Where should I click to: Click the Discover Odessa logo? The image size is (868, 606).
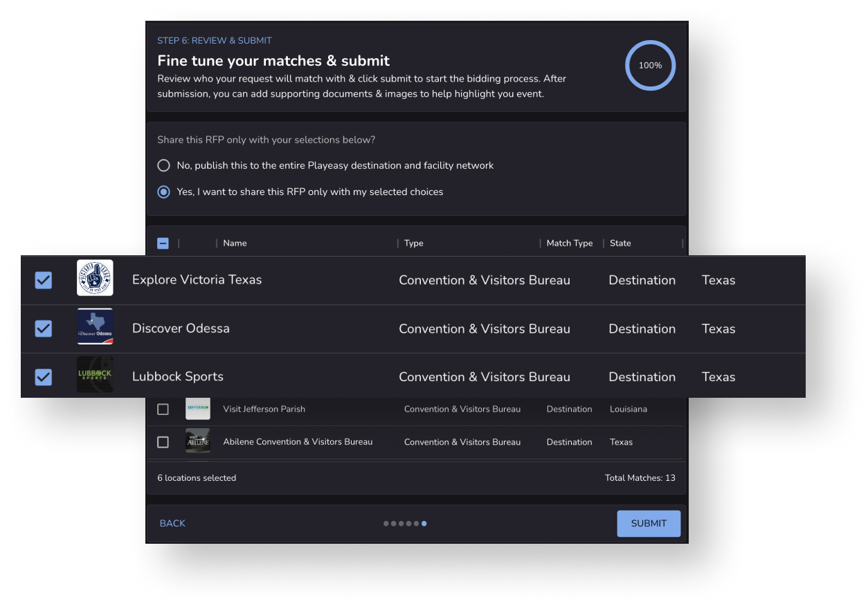[95, 326]
